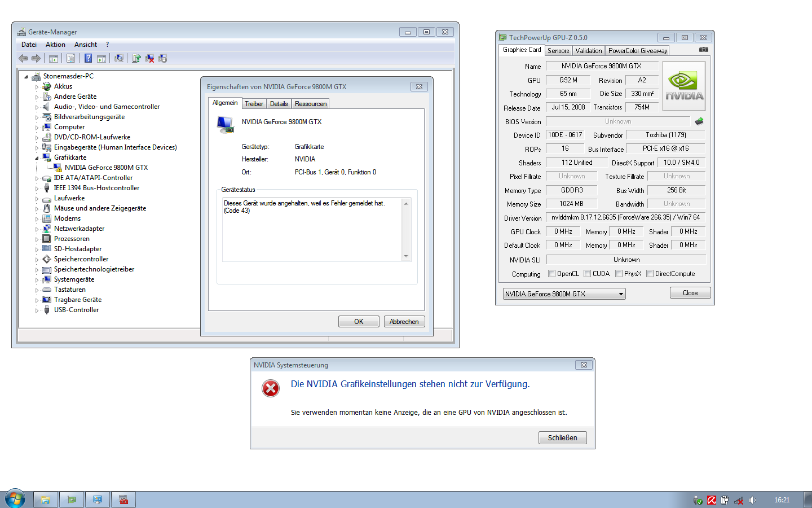The width and height of the screenshot is (812, 508).
Task: Collapse the Stonemasder-PC root node
Action: [x=26, y=77]
